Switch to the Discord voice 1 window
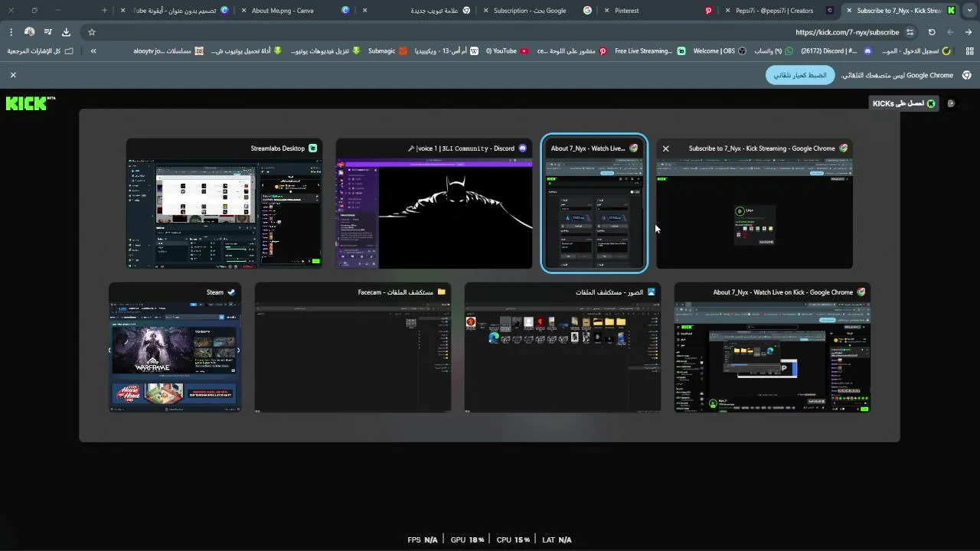 (x=433, y=204)
